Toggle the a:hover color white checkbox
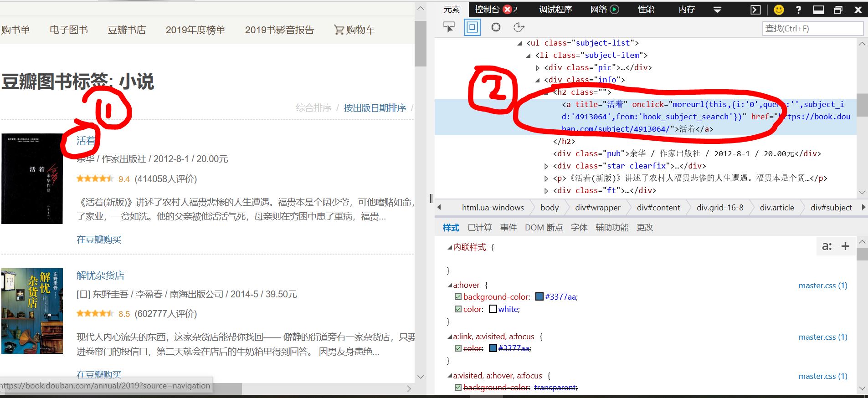Image resolution: width=868 pixels, height=398 pixels. point(458,309)
